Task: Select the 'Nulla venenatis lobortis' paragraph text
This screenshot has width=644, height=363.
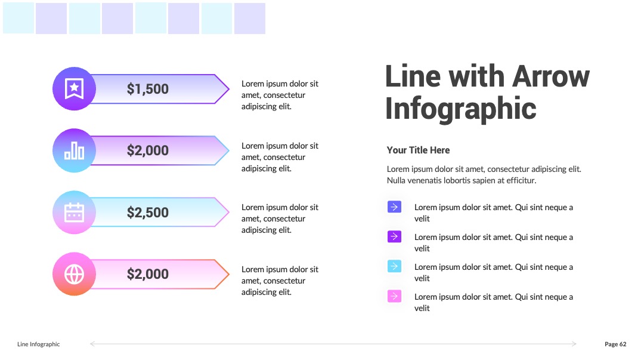Action: [484, 175]
